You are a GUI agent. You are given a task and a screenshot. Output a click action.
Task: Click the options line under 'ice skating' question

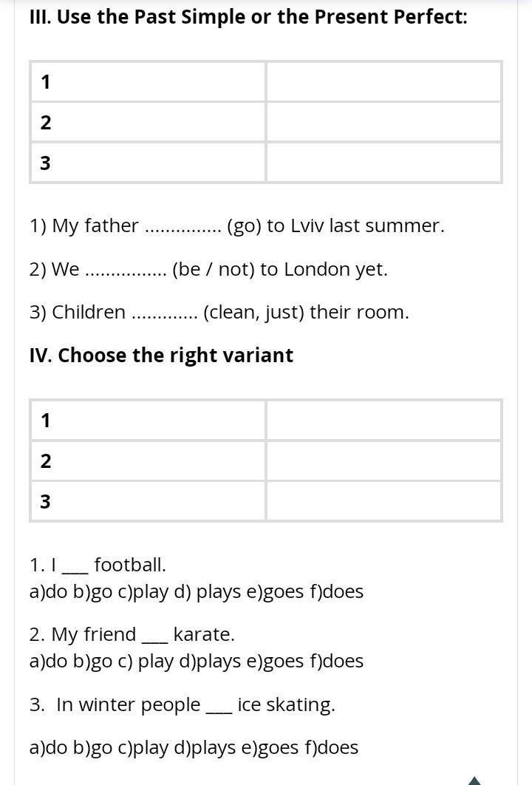point(194,747)
